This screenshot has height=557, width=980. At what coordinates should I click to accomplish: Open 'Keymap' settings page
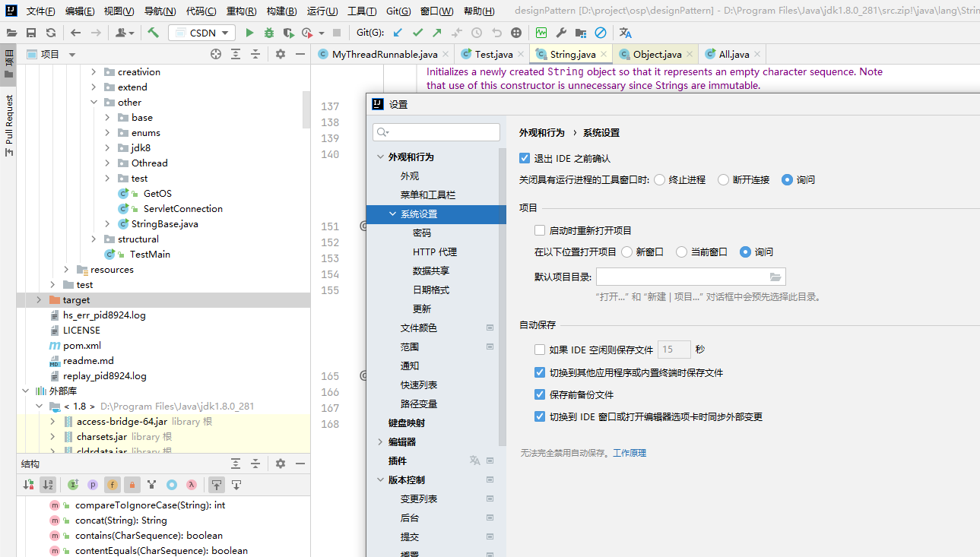coord(407,422)
